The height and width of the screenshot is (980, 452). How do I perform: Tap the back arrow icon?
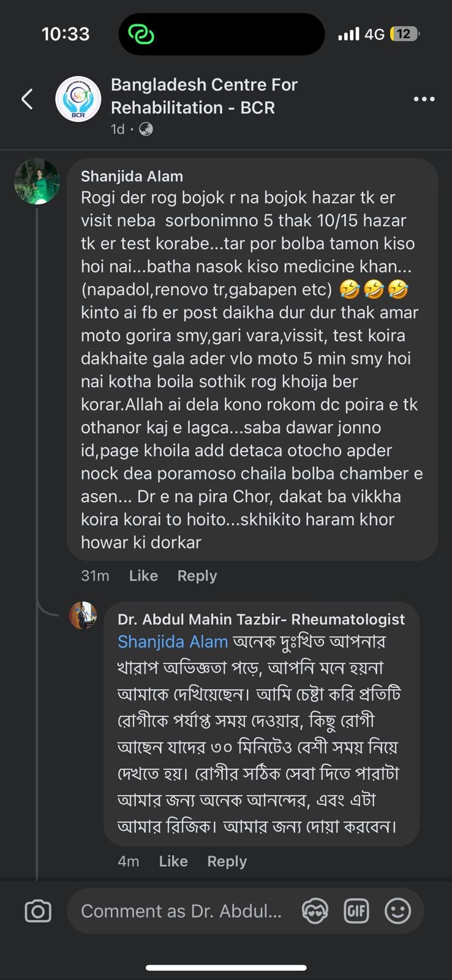point(27,99)
